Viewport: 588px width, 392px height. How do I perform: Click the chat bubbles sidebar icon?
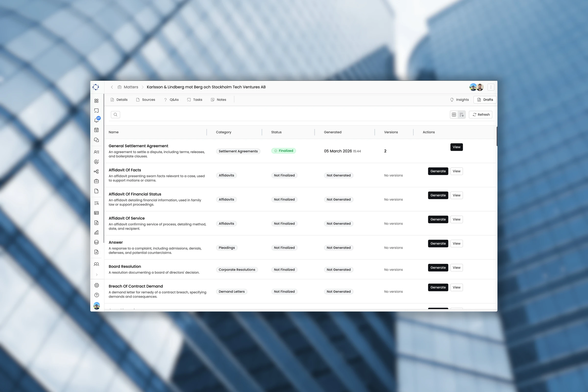pos(97,140)
